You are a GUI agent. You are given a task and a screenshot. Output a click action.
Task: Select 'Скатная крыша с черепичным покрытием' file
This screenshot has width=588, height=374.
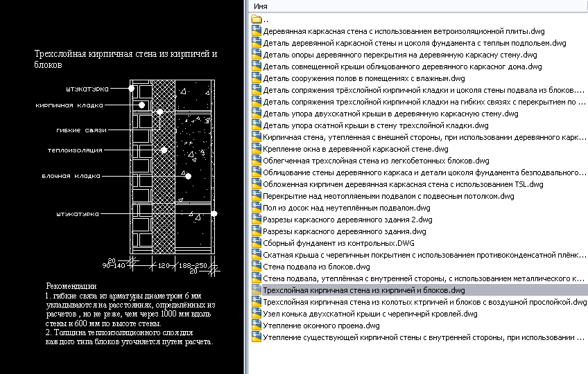(x=424, y=255)
